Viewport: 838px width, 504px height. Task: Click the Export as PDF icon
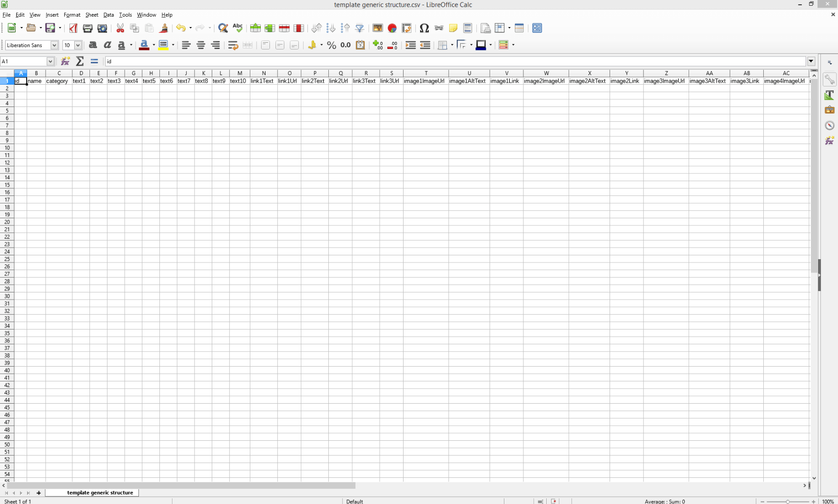point(73,28)
